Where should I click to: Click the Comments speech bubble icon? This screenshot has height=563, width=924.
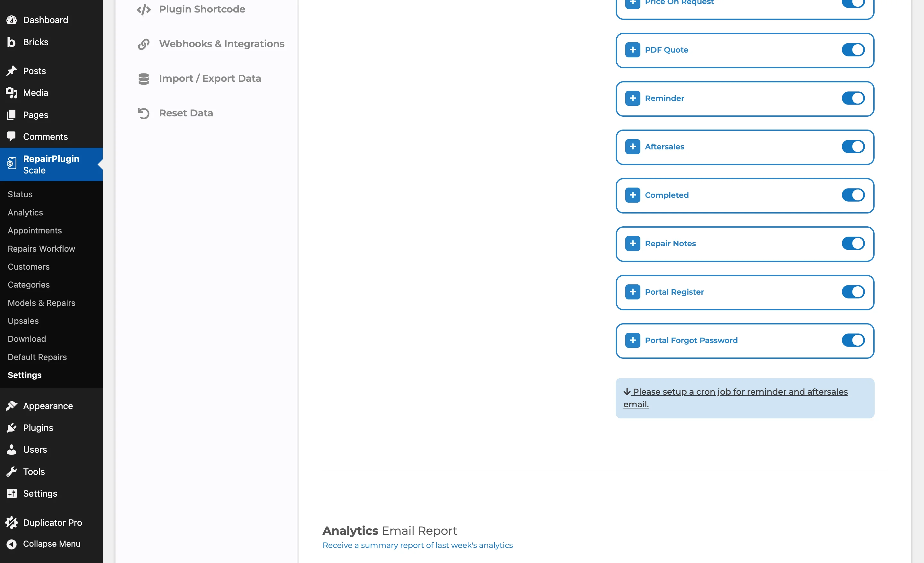click(12, 137)
